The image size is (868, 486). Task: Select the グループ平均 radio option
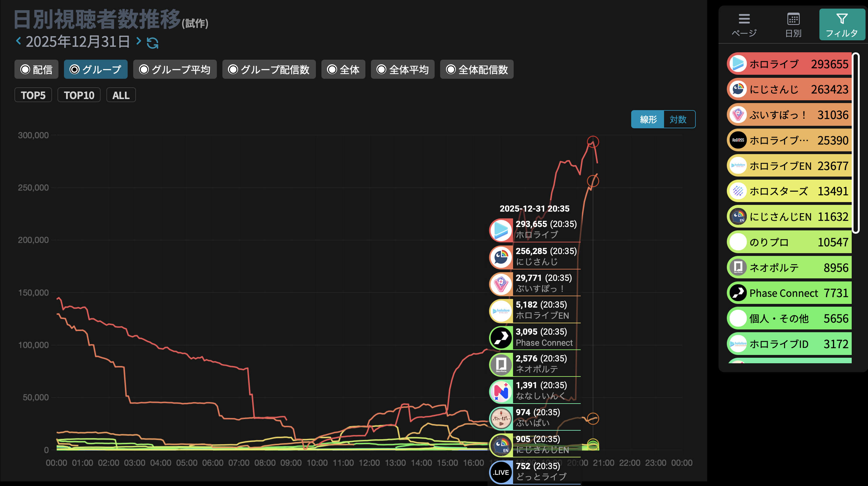[x=175, y=70]
